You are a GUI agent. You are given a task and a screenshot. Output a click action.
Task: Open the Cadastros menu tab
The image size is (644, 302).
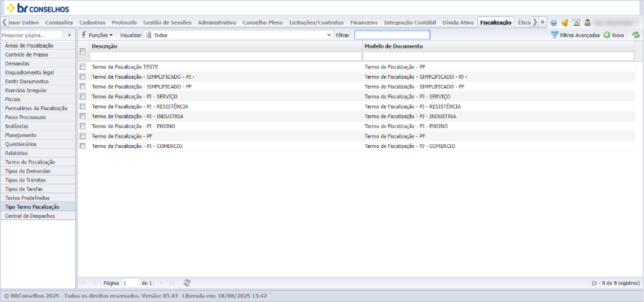[x=92, y=22]
